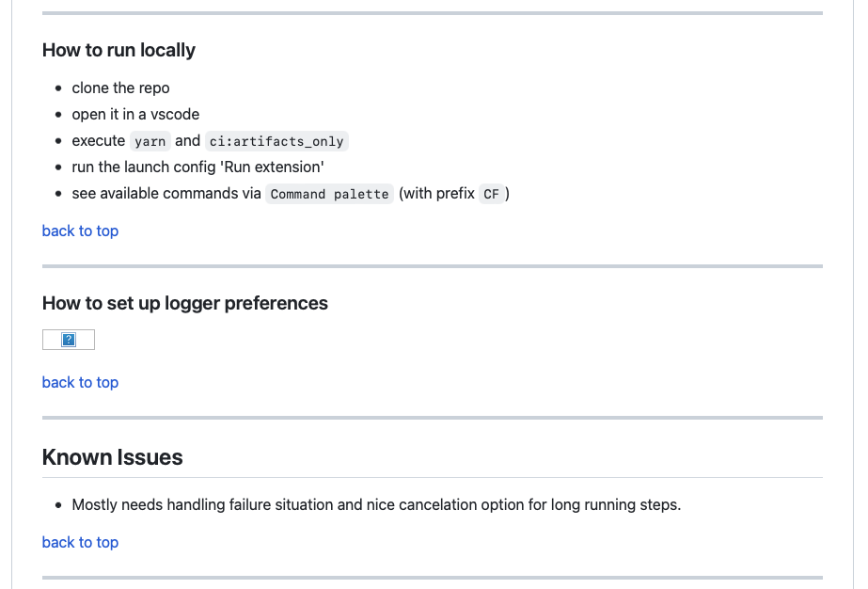Click the 'see available commands via' text
This screenshot has width=868, height=589.
point(166,194)
